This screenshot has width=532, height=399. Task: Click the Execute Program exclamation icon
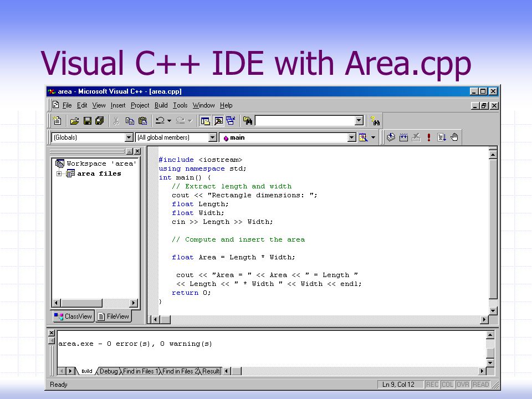(429, 137)
